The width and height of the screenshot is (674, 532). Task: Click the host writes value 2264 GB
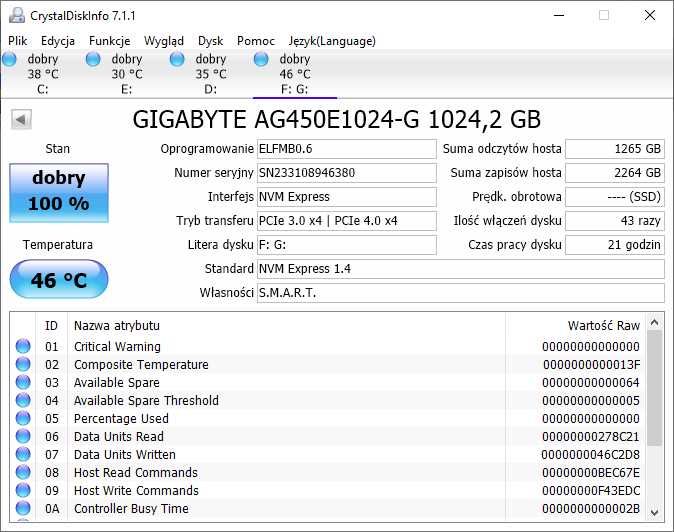615,173
